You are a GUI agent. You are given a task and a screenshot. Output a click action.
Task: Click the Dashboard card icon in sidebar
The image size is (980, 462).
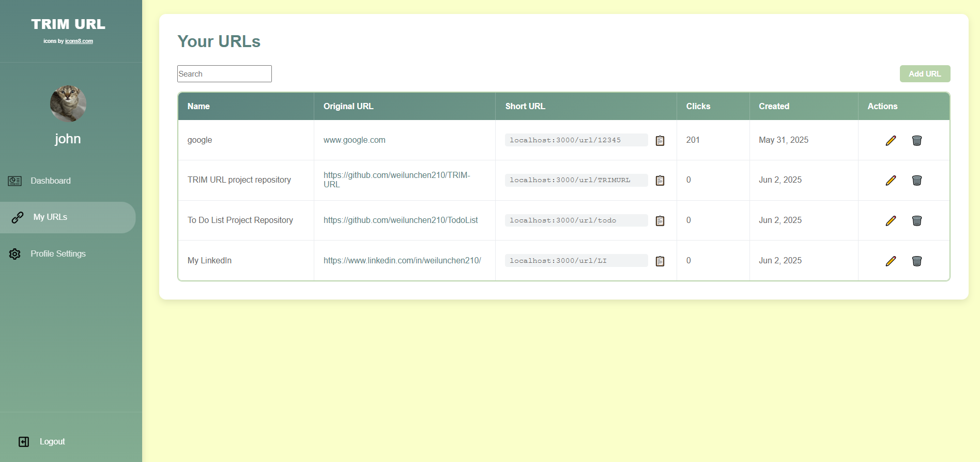15,181
